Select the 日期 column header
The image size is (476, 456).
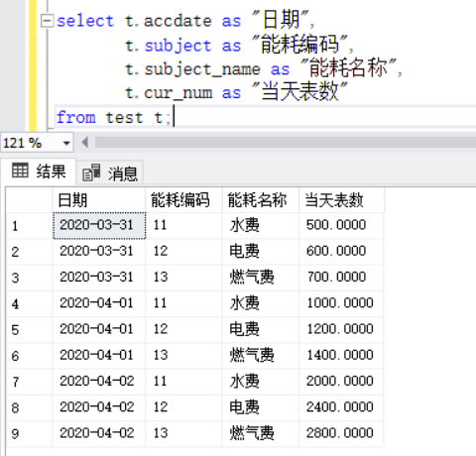pyautogui.click(x=98, y=200)
